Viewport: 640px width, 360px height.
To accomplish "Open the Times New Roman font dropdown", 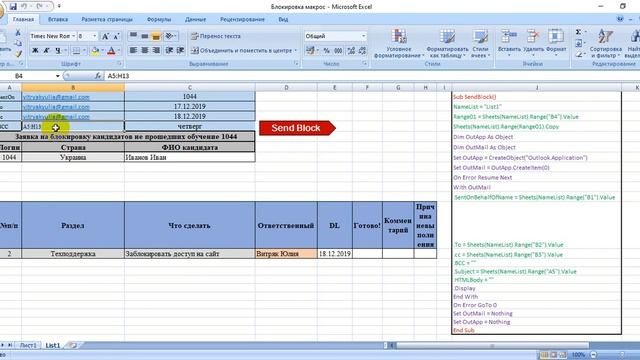I will 73,36.
